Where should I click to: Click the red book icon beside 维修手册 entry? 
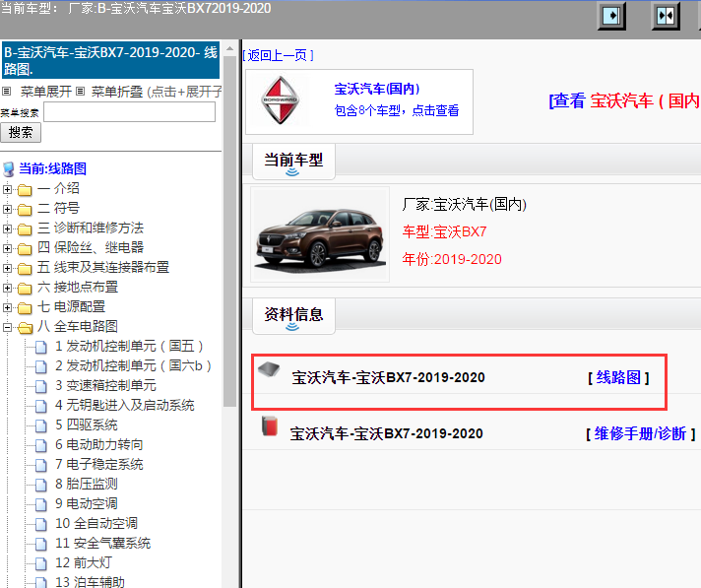[268, 425]
